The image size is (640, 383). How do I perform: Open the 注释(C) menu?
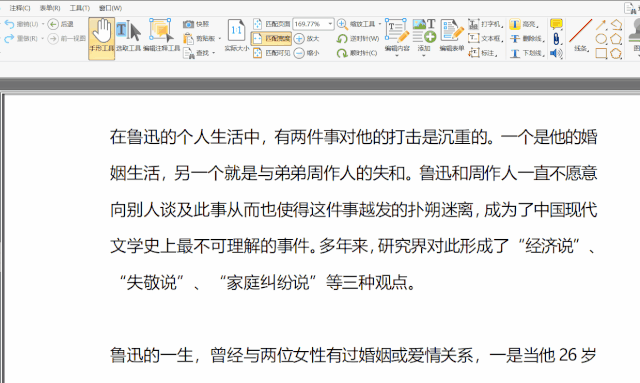tap(20, 8)
